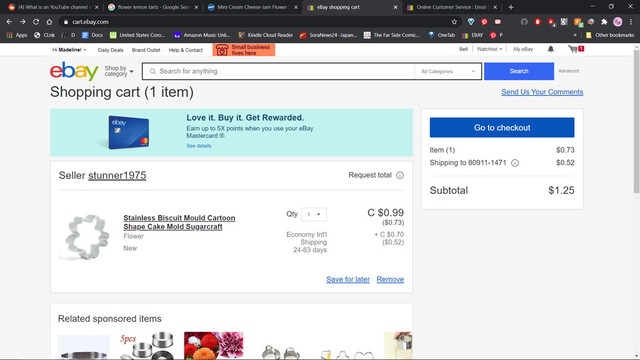640x360 pixels.
Task: Click the eBay logo
Action: pos(74,71)
